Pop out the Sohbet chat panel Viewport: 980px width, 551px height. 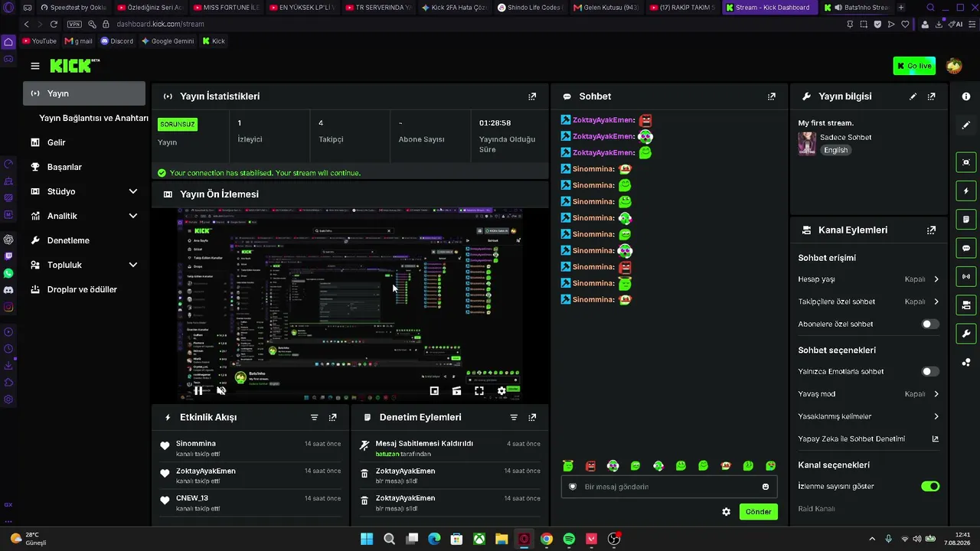click(x=772, y=96)
